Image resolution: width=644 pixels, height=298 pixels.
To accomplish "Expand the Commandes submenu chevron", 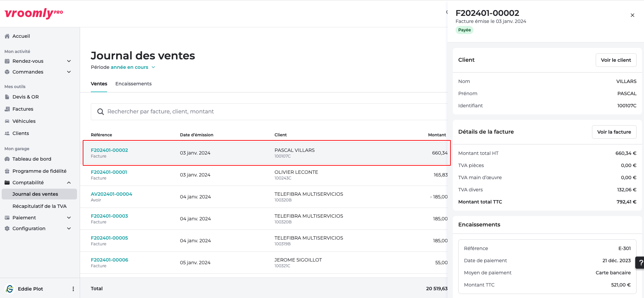I will tap(69, 72).
